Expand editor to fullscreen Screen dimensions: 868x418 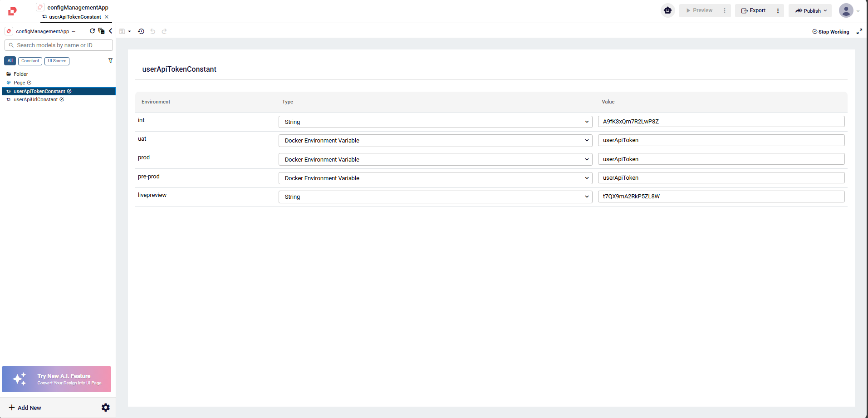(859, 31)
